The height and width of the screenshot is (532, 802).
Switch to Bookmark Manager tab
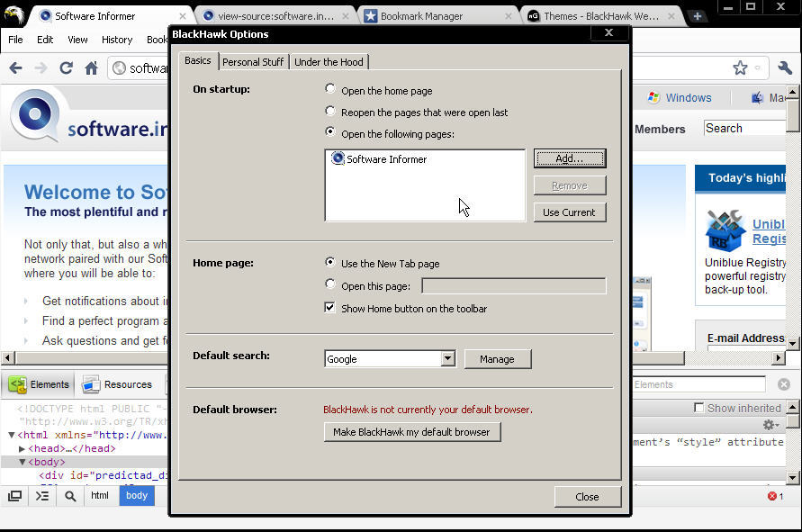click(437, 16)
